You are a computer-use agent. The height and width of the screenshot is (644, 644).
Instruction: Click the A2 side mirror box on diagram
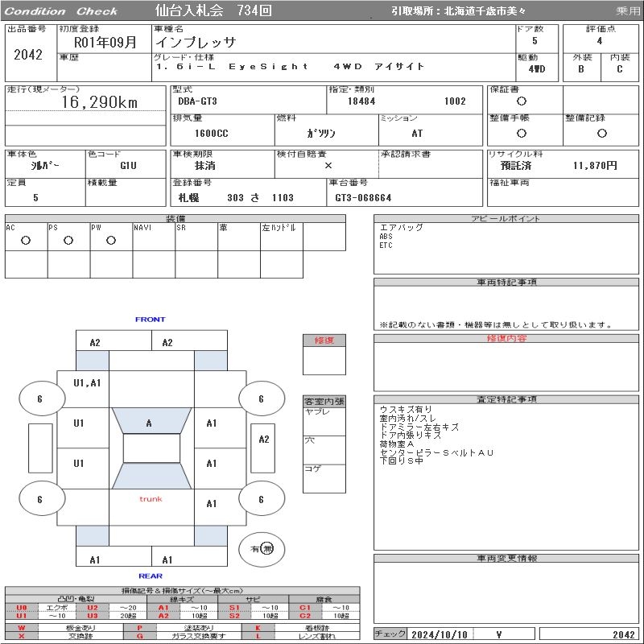coord(263,440)
